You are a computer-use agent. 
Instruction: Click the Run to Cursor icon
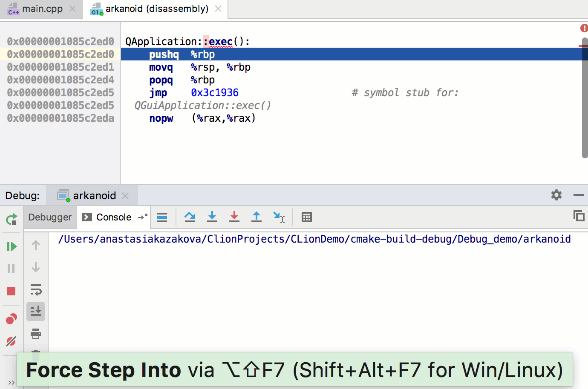[x=279, y=217]
